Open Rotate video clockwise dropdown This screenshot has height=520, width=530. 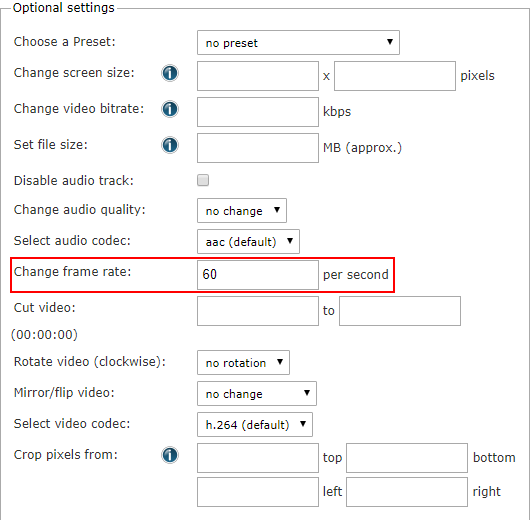[243, 362]
